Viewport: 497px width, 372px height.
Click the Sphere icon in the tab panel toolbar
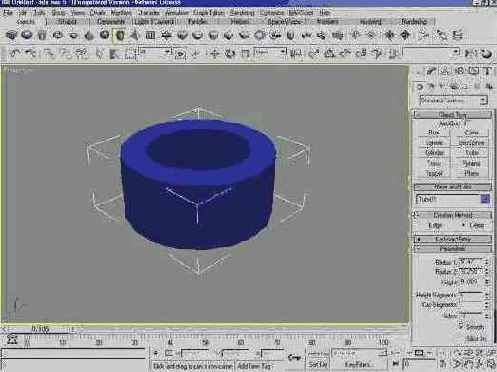(27, 35)
